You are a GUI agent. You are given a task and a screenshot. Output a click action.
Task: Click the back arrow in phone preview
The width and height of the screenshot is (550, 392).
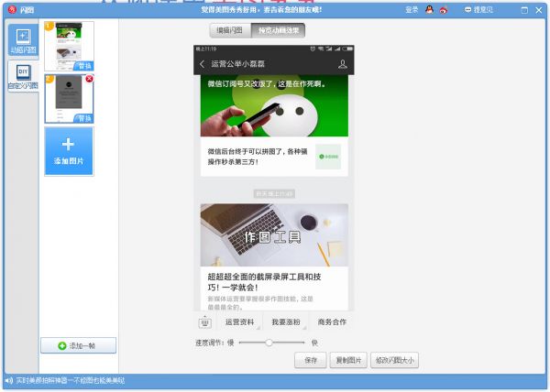(202, 64)
